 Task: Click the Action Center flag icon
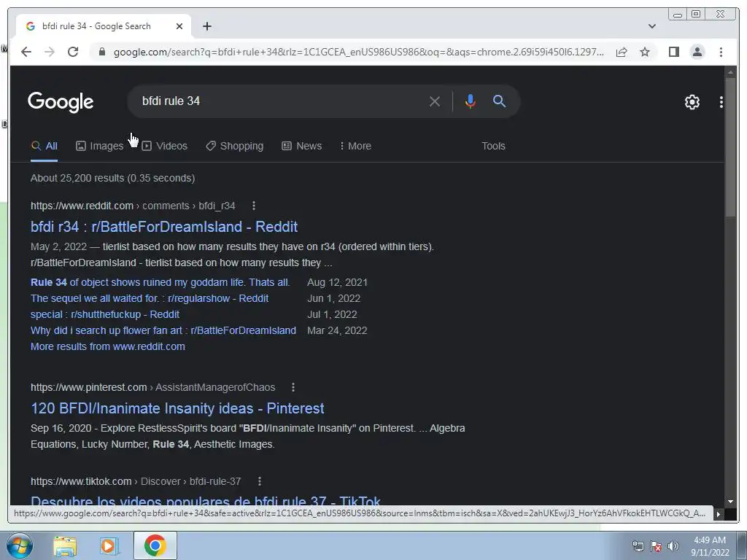tap(656, 546)
